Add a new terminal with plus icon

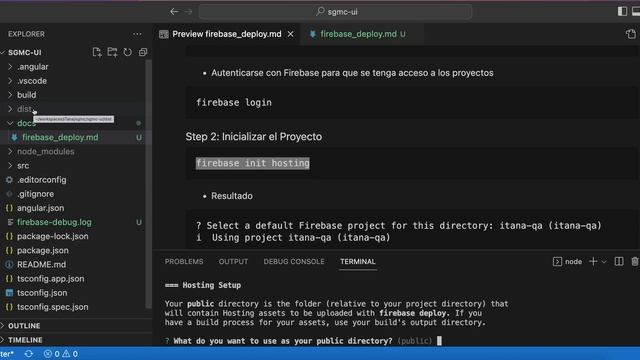593,262
